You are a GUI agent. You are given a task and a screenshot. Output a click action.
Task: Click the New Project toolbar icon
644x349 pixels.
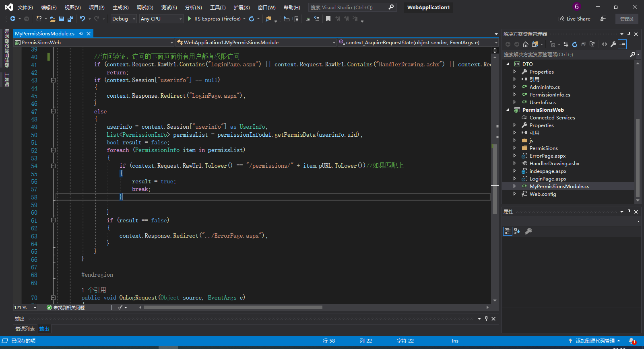tap(39, 19)
